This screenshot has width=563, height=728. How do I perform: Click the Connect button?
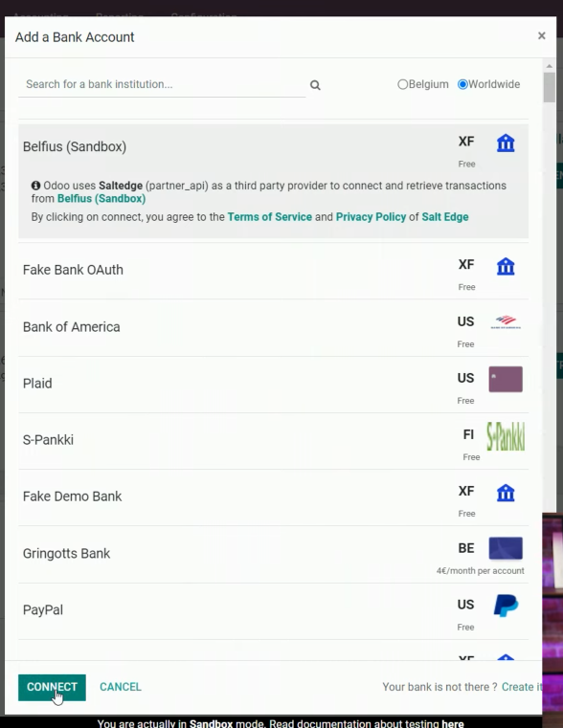[x=52, y=687]
